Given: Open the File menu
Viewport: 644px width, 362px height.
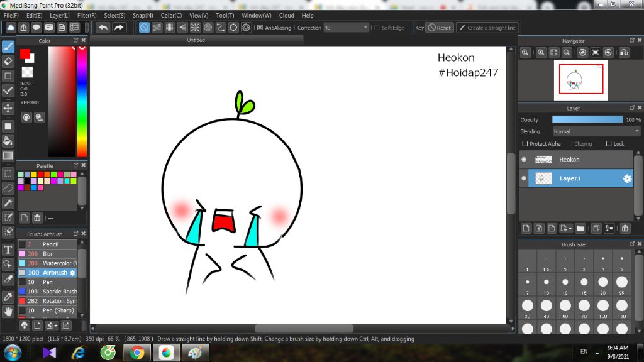Looking at the screenshot, I should pos(11,15).
